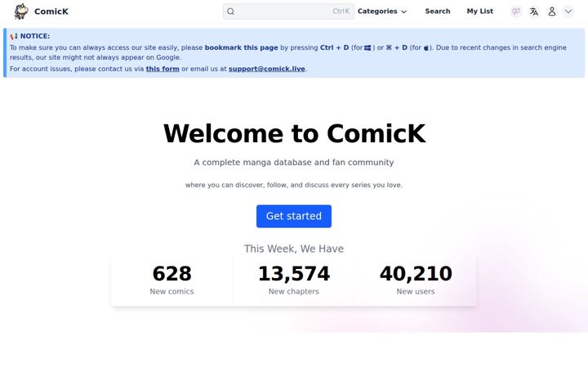
Task: Click the user account profile icon
Action: [551, 11]
